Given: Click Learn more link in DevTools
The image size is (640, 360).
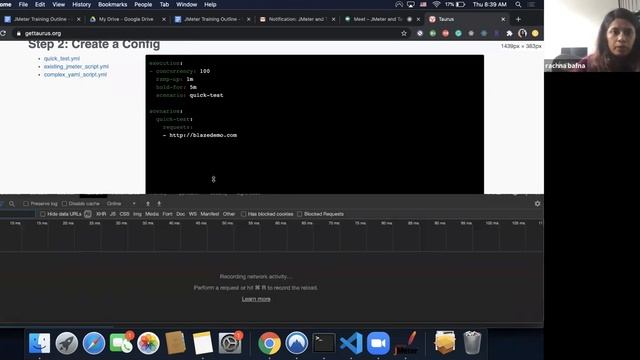Looking at the screenshot, I should pyautogui.click(x=256, y=299).
